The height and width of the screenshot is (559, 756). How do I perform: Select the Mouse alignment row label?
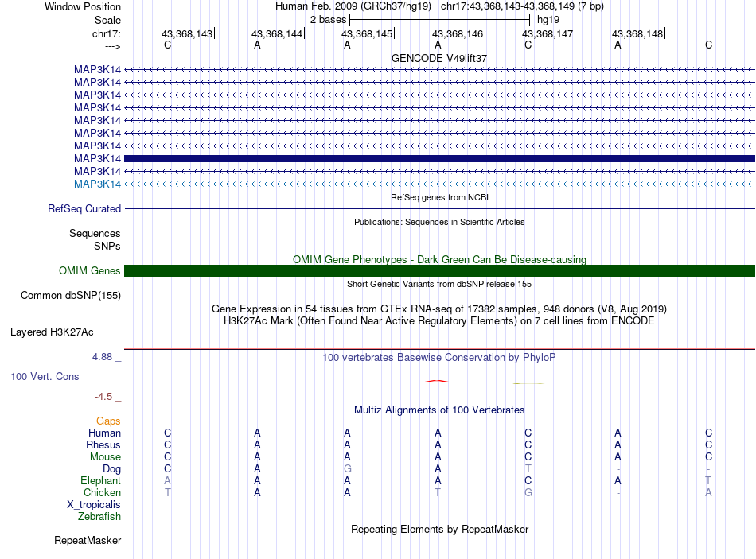click(105, 457)
